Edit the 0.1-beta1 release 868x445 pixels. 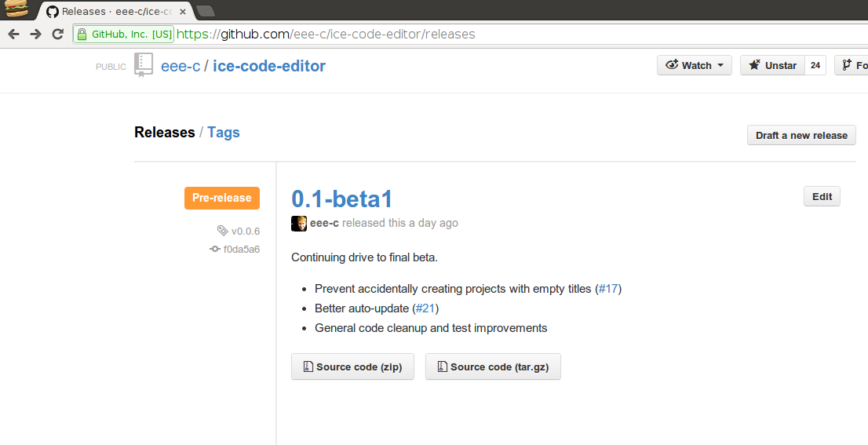[x=822, y=196]
